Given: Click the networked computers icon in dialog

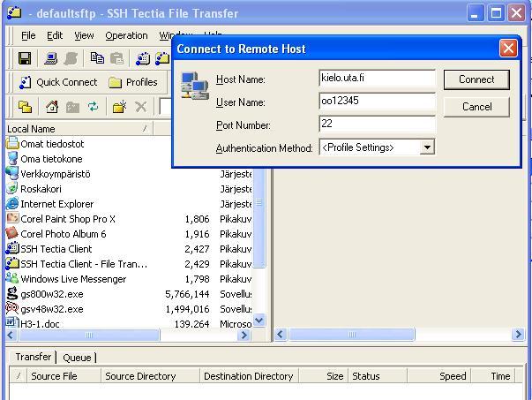Looking at the screenshot, I should 195,86.
